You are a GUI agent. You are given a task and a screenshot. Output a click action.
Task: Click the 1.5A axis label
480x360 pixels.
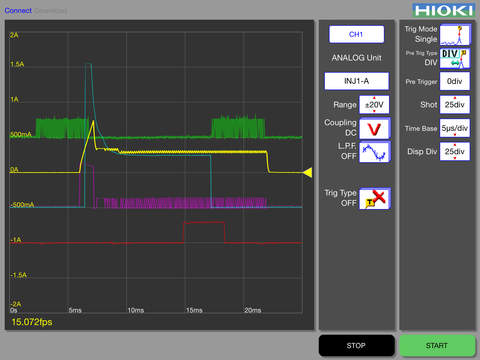[17, 64]
